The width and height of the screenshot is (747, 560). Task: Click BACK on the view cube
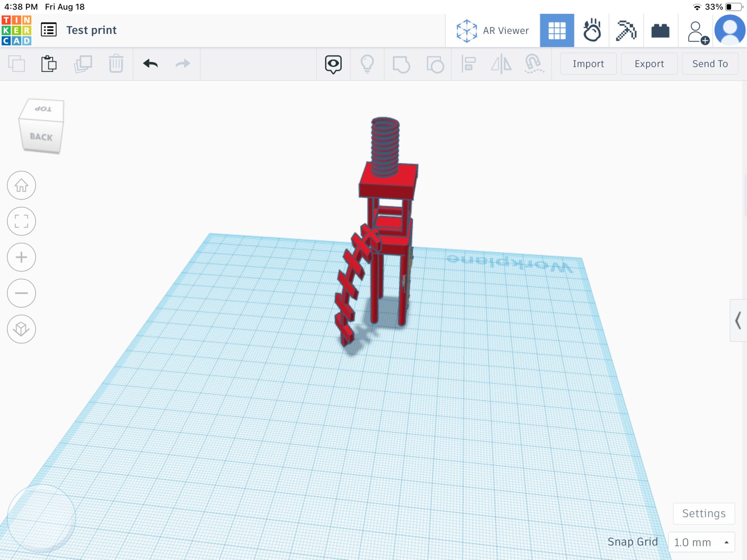click(41, 138)
